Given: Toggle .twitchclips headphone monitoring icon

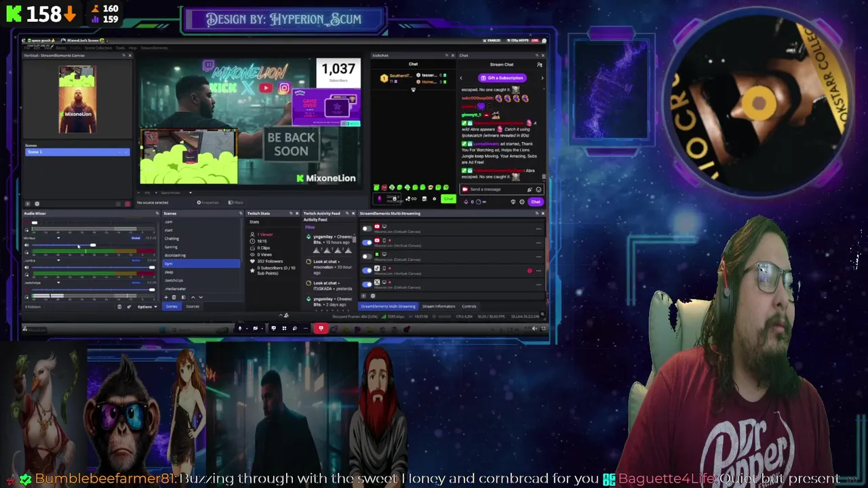Looking at the screenshot, I should pos(26,297).
